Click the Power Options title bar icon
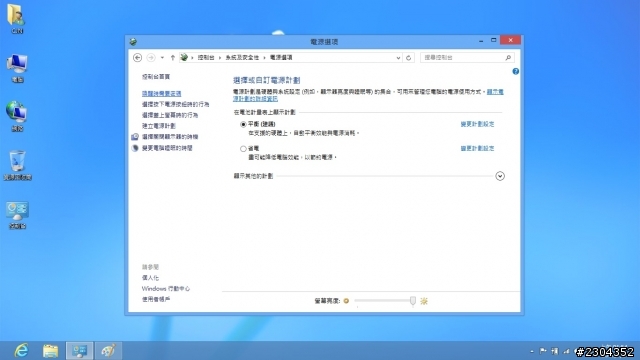This screenshot has width=640, height=360. [x=133, y=42]
